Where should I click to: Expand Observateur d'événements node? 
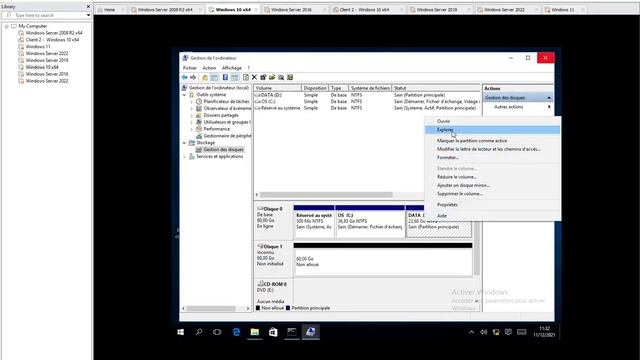tap(191, 109)
